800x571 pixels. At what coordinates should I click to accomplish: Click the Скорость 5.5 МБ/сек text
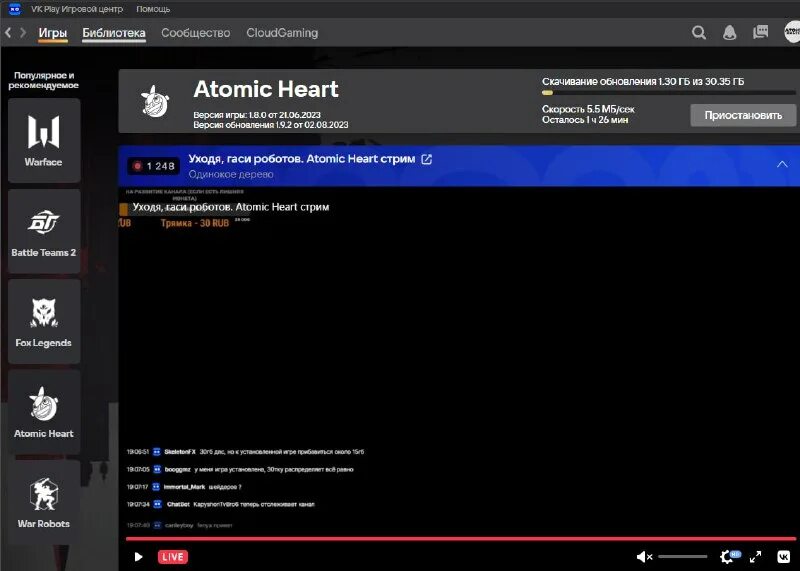[x=588, y=109]
